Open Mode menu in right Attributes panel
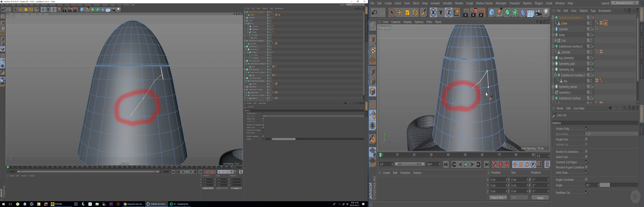The width and height of the screenshot is (644, 207). point(560,108)
